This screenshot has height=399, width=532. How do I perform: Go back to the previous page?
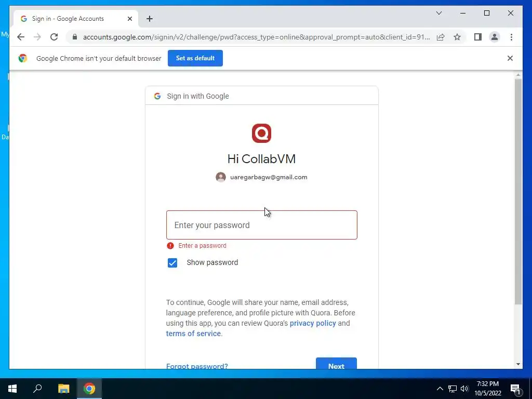point(21,37)
